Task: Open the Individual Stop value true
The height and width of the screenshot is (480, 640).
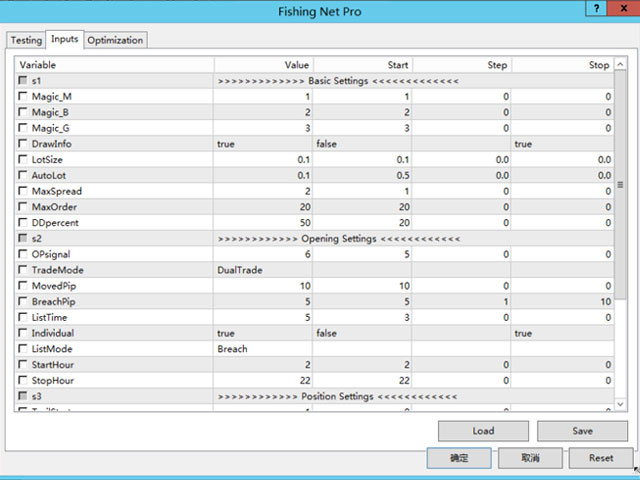Action: (x=523, y=333)
